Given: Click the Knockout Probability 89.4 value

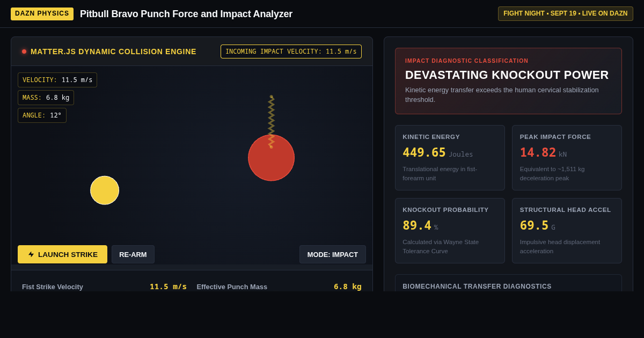Looking at the screenshot, I should tap(417, 225).
